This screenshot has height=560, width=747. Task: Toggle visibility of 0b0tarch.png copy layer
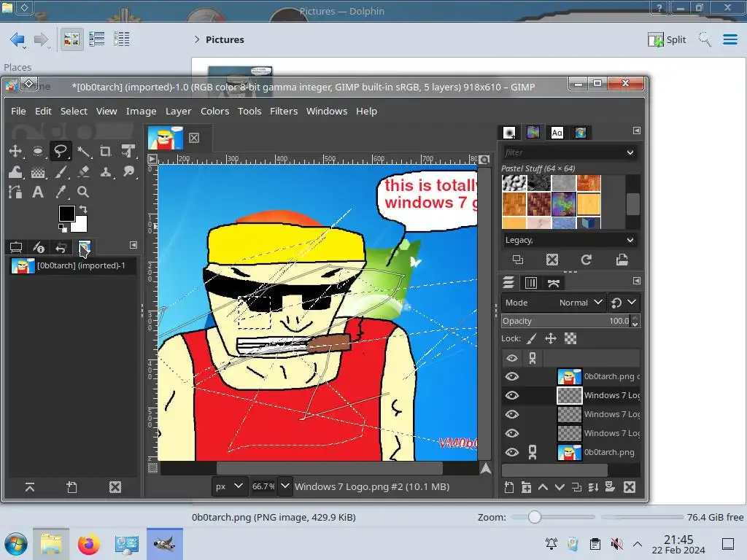tap(512, 377)
